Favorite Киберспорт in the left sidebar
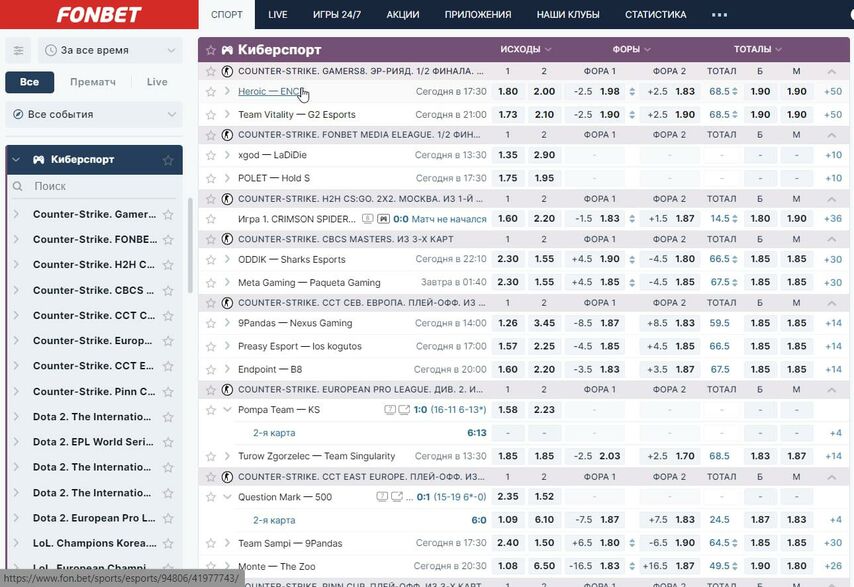This screenshot has height=587, width=854. click(x=168, y=160)
